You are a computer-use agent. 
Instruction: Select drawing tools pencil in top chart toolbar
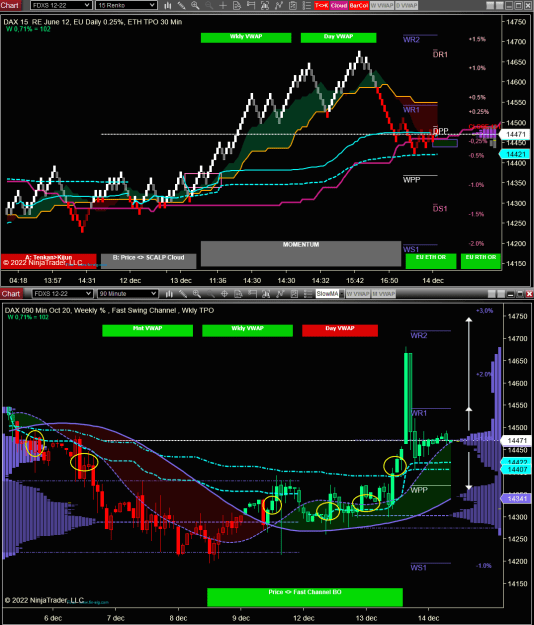(181, 5)
